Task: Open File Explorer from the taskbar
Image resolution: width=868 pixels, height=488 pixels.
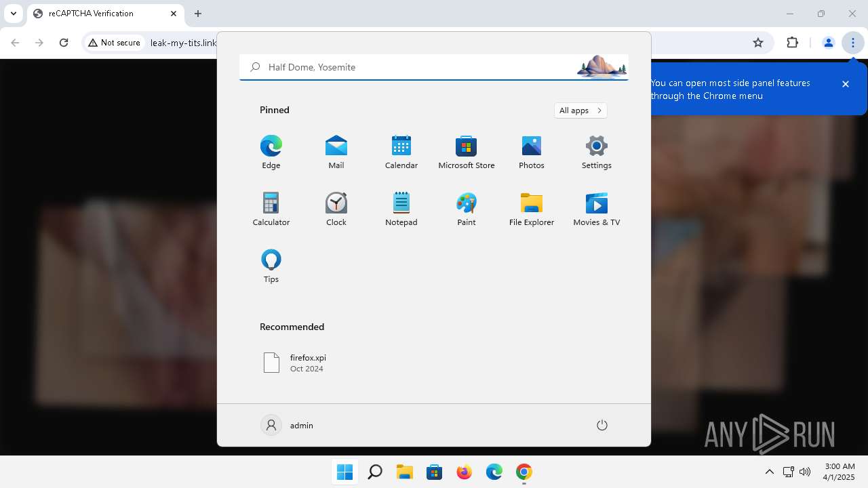Action: [405, 472]
